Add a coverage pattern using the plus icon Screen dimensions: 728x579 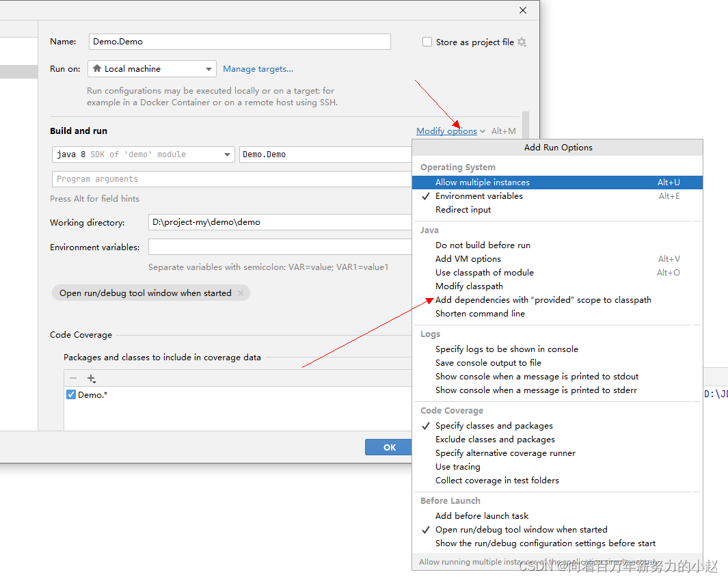coord(92,378)
